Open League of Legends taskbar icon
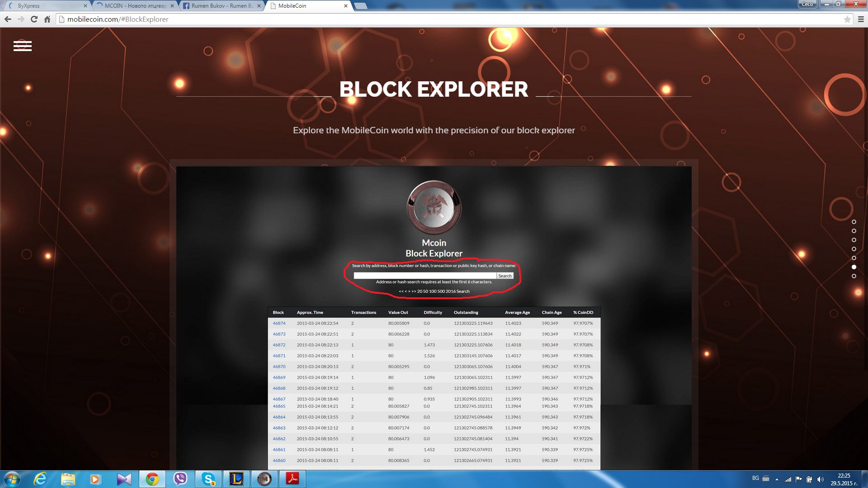Viewport: 868px width, 488px height. pyautogui.click(x=236, y=479)
